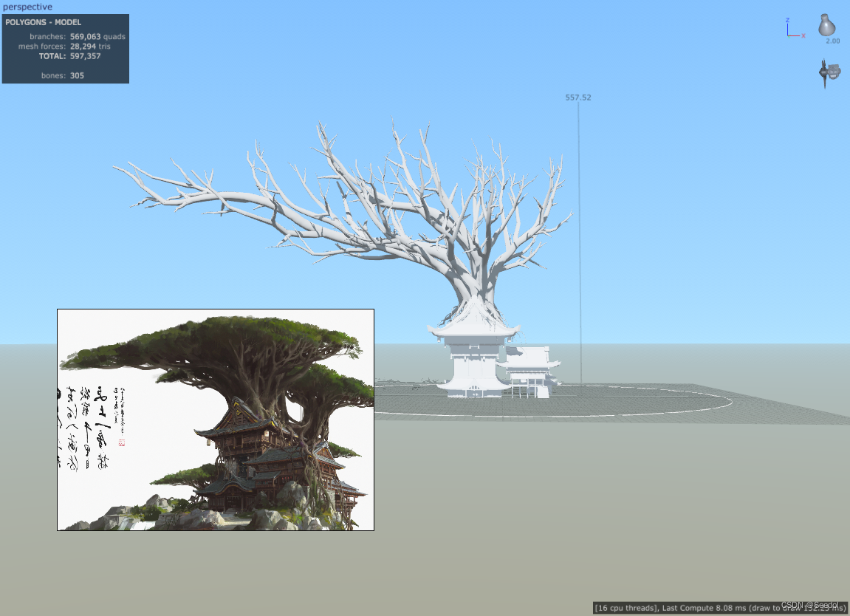Click the 557.52 height marker label

pos(577,97)
